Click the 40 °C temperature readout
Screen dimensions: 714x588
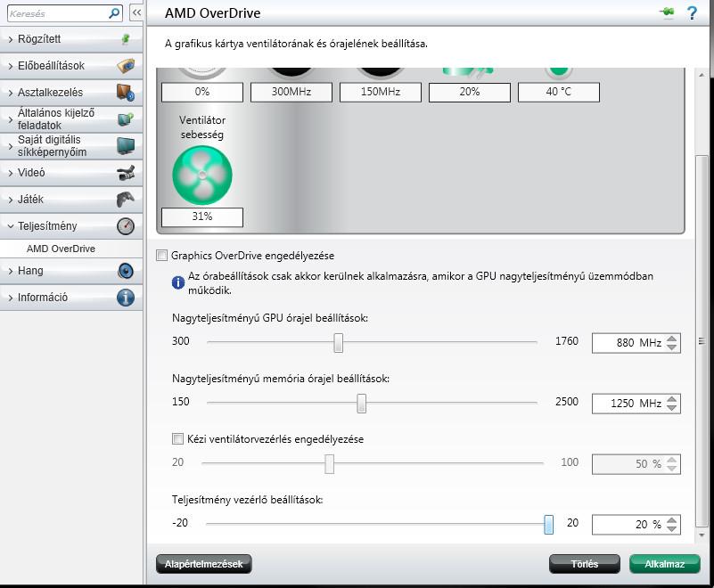point(559,92)
